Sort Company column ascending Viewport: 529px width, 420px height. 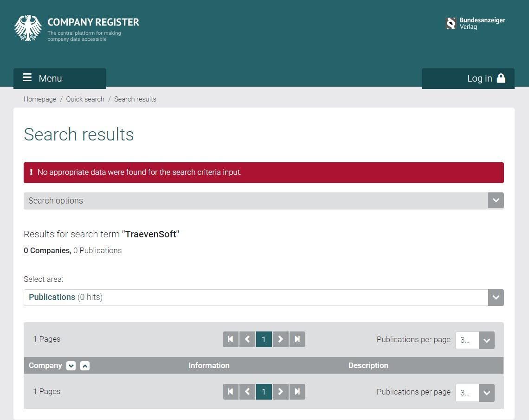tap(85, 366)
